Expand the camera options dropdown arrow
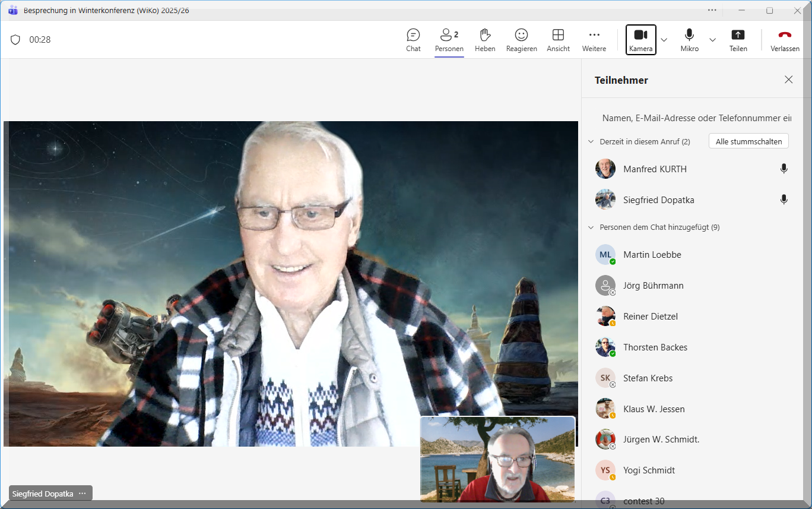The image size is (812, 509). point(664,40)
